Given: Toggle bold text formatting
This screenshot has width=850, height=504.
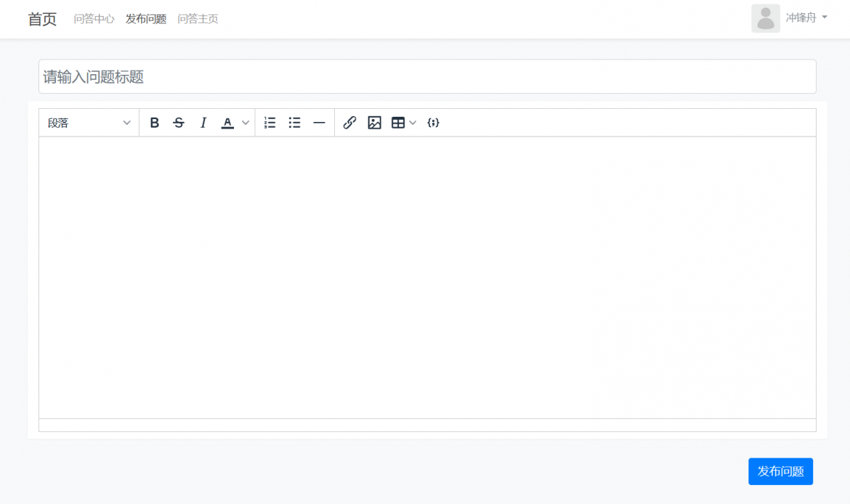Looking at the screenshot, I should [155, 123].
